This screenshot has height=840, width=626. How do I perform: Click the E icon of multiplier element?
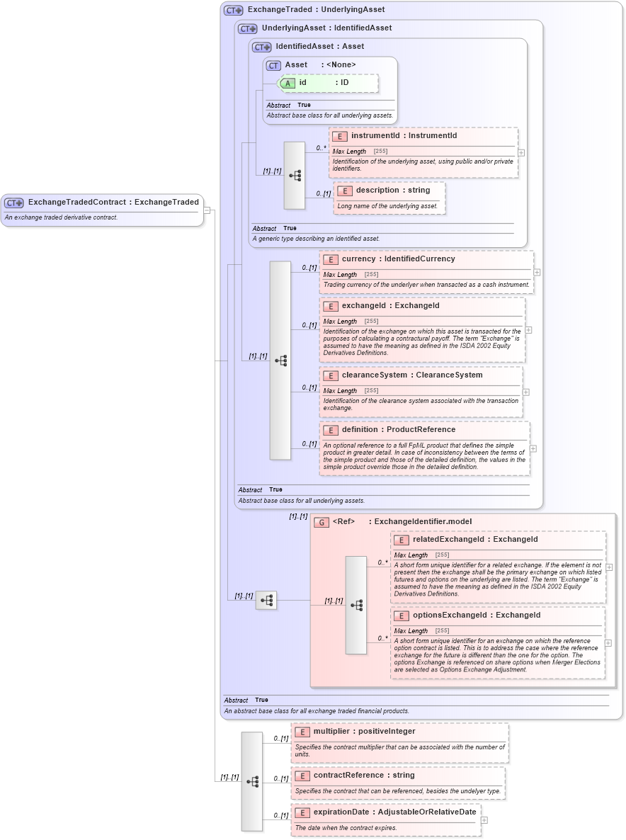pyautogui.click(x=302, y=732)
